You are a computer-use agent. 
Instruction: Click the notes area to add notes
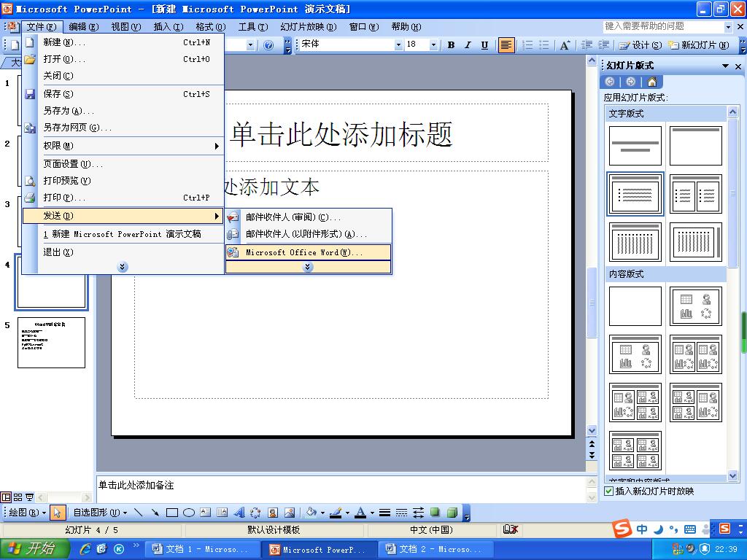pyautogui.click(x=341, y=488)
